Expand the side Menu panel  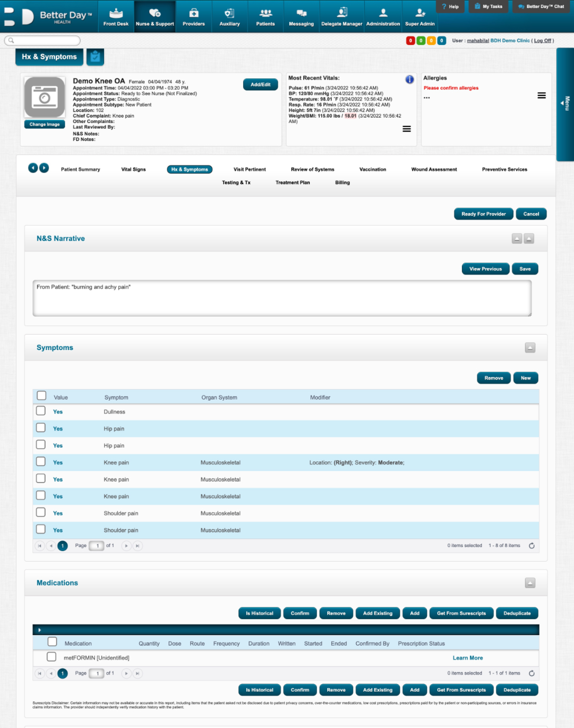click(565, 104)
